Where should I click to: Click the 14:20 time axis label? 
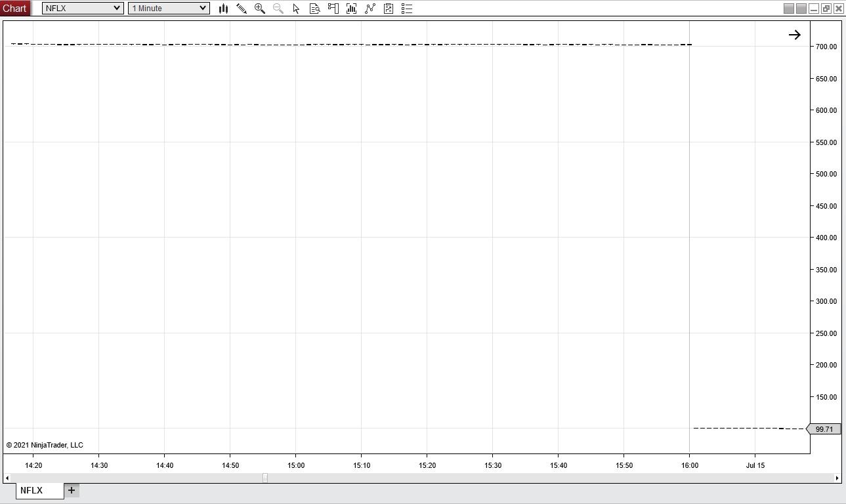point(33,465)
